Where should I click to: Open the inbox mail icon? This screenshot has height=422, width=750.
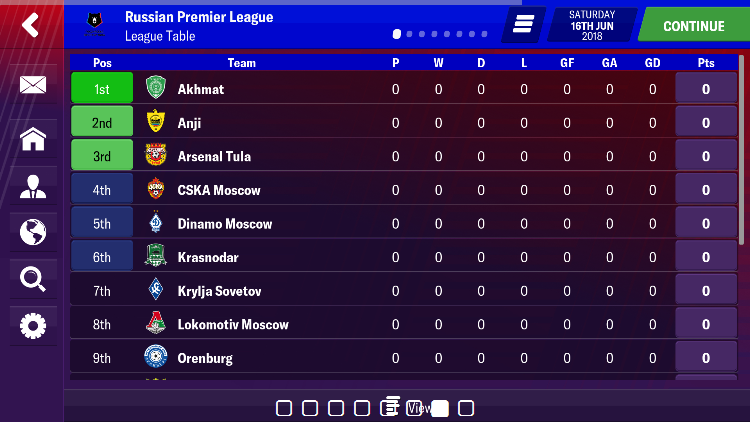pyautogui.click(x=33, y=85)
